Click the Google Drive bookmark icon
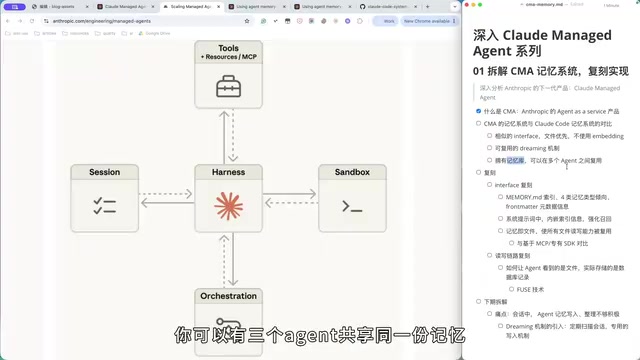 click(x=141, y=33)
